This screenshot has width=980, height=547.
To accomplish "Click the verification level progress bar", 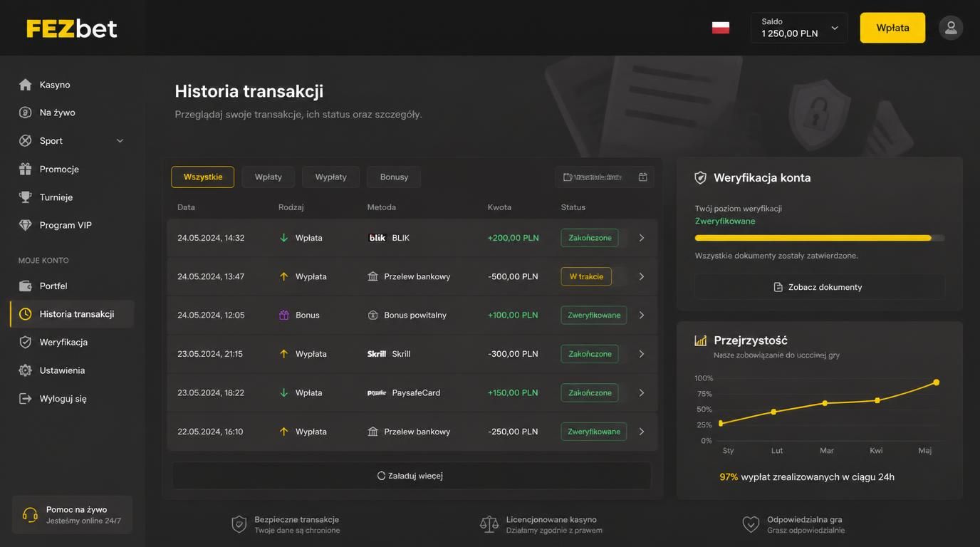I will click(820, 238).
